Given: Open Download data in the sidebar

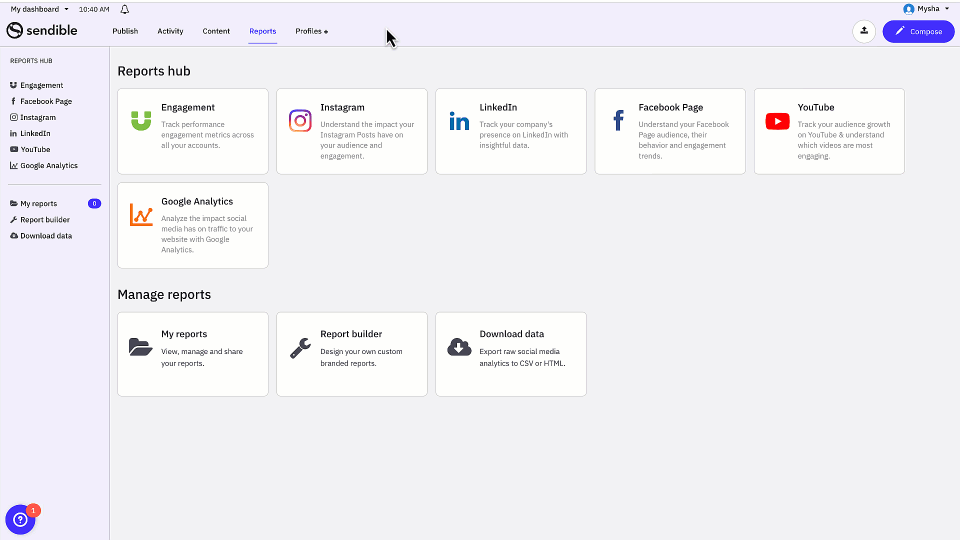Looking at the screenshot, I should point(46,236).
